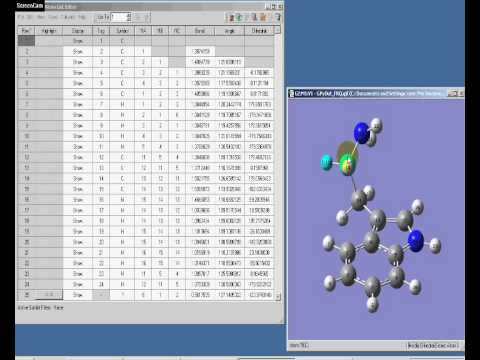Viewport: 480px width, 360px height.
Task: Click the Go To spinner arrows
Action: pyautogui.click(x=129, y=17)
